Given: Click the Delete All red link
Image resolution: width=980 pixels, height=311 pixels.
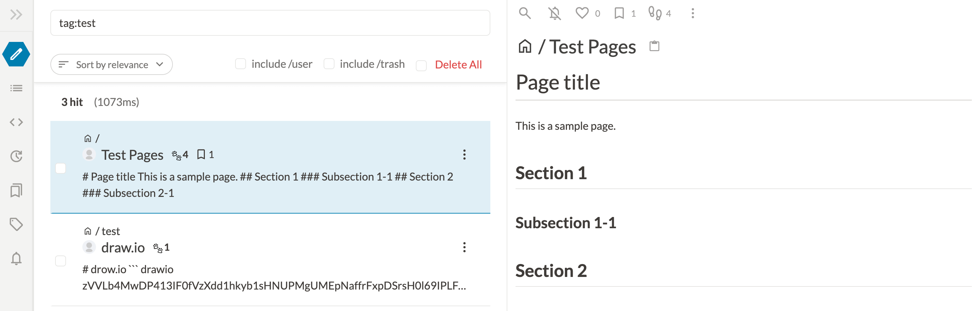Looking at the screenshot, I should pyautogui.click(x=458, y=65).
